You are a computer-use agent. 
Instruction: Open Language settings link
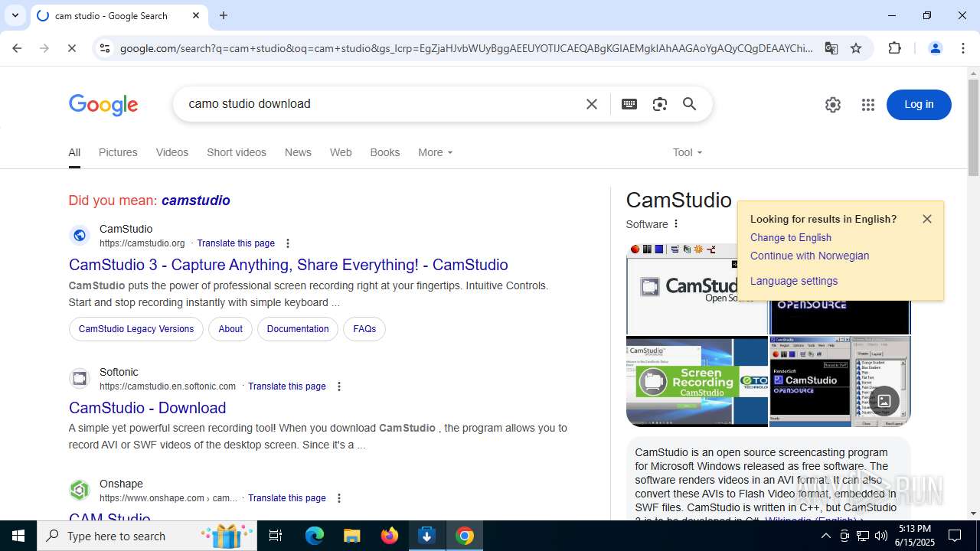click(x=794, y=281)
